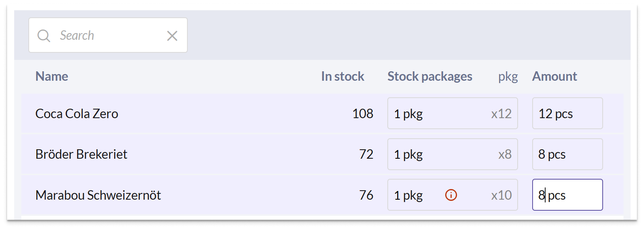Clear the search with the X icon
Viewport: 644px width, 230px height.
tap(172, 36)
